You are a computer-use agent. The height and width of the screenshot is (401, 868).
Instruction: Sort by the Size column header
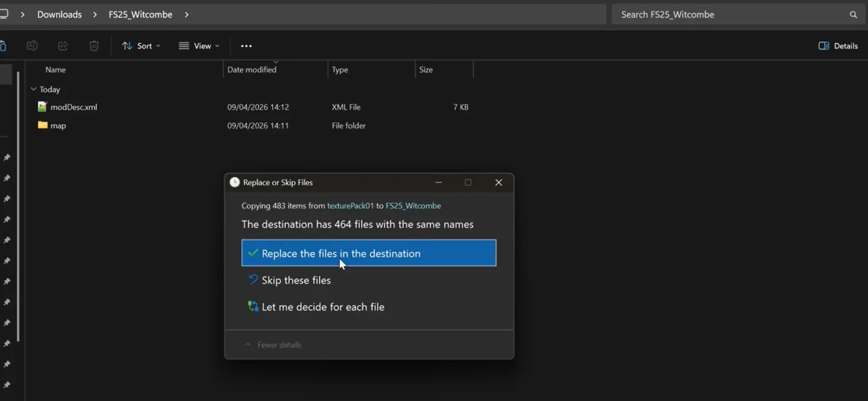pos(426,69)
